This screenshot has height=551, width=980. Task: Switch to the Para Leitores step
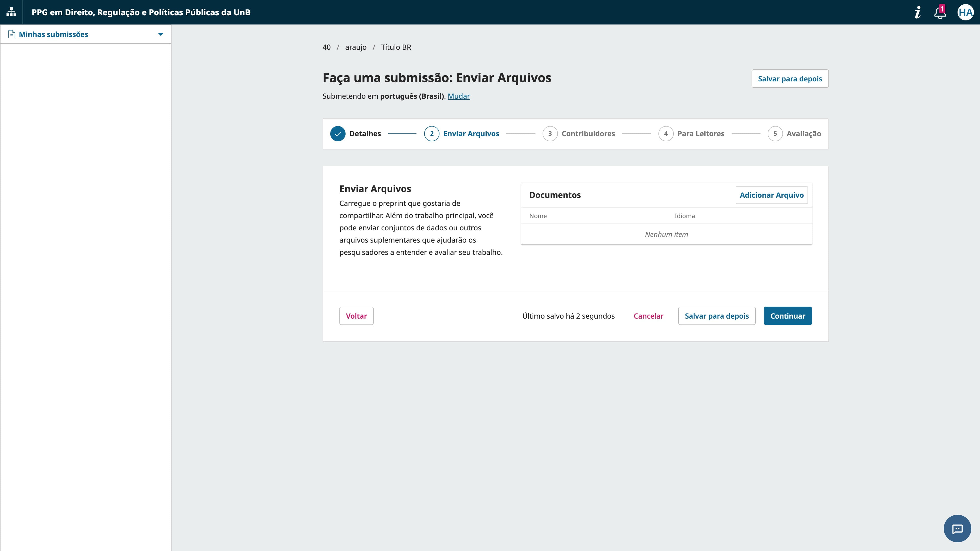666,133
